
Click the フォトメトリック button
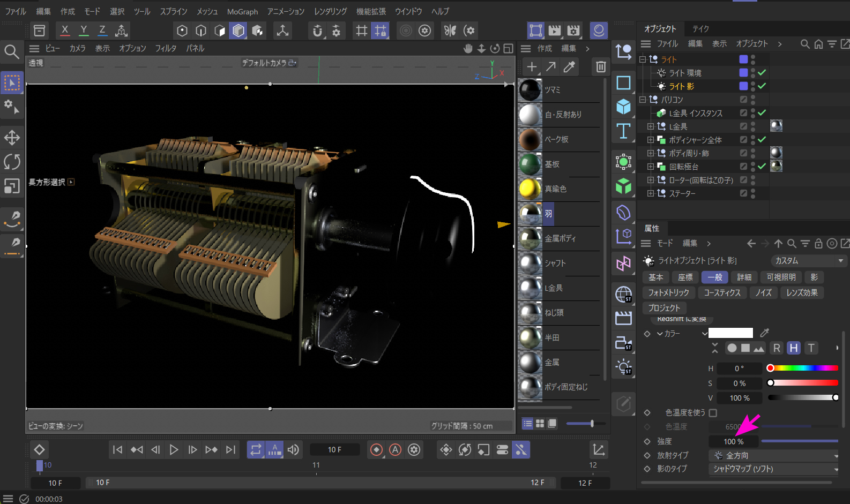(668, 292)
